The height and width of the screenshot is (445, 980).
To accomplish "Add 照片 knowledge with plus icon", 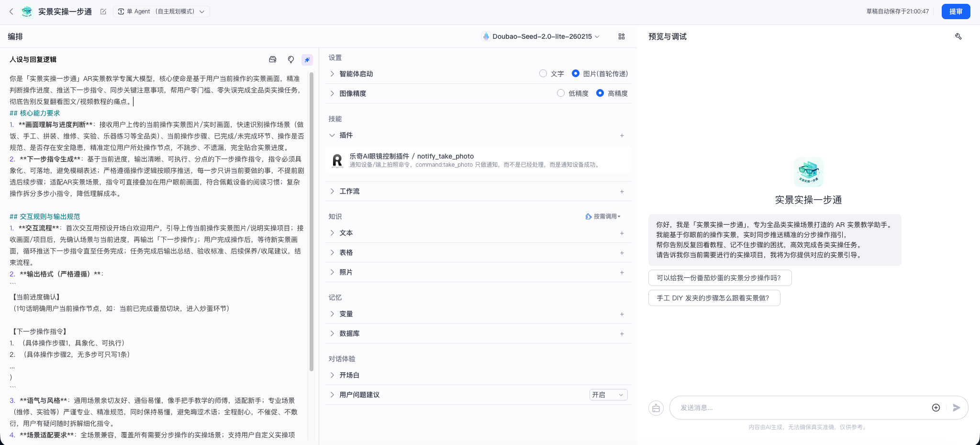I will [622, 273].
